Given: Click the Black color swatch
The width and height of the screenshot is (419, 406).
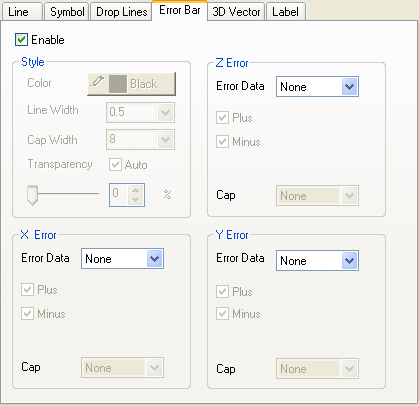Looking at the screenshot, I should 118,84.
